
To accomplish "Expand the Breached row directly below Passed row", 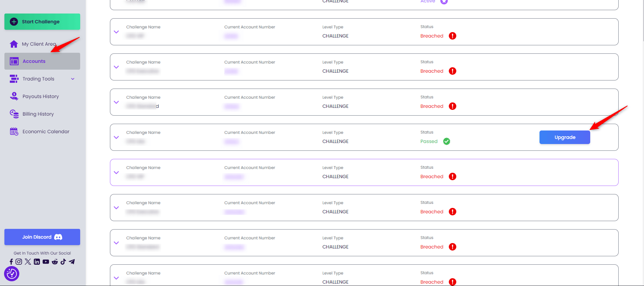I will [x=116, y=172].
